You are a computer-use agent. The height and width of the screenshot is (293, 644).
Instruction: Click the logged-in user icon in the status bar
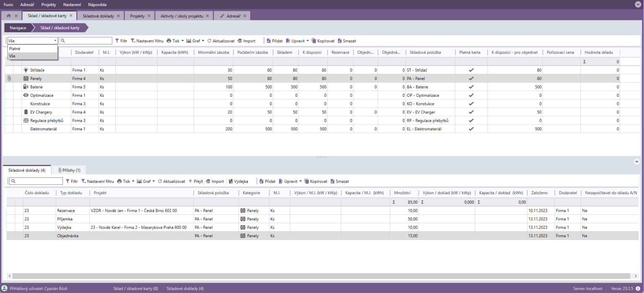[5, 288]
